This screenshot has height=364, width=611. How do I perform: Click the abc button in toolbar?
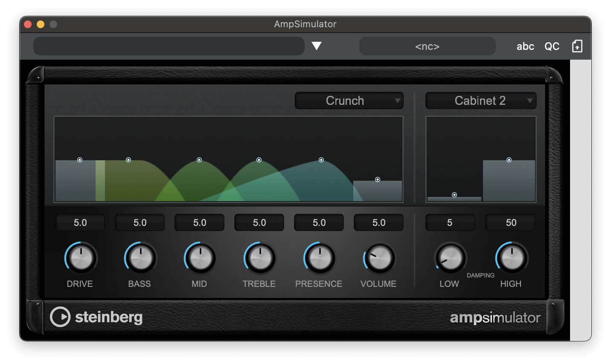[x=525, y=46]
